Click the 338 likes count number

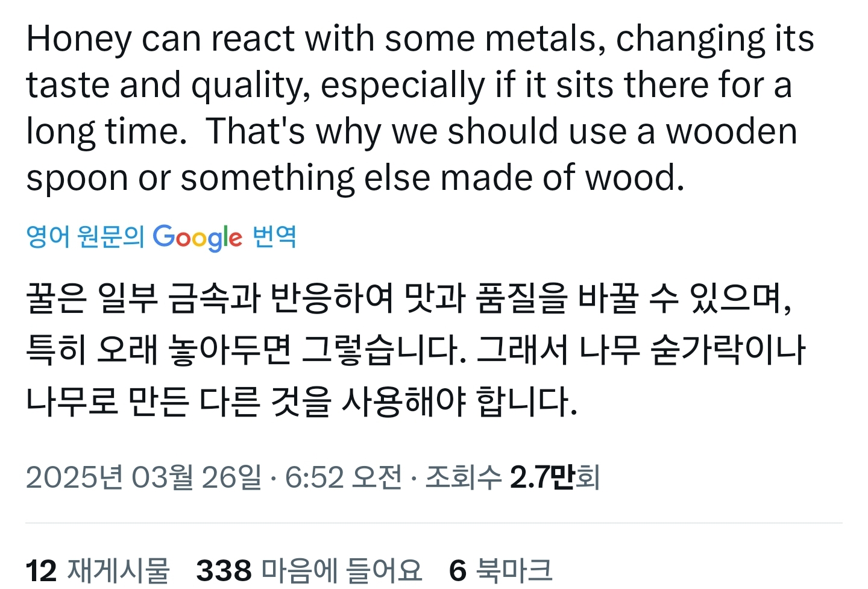pyautogui.click(x=224, y=570)
